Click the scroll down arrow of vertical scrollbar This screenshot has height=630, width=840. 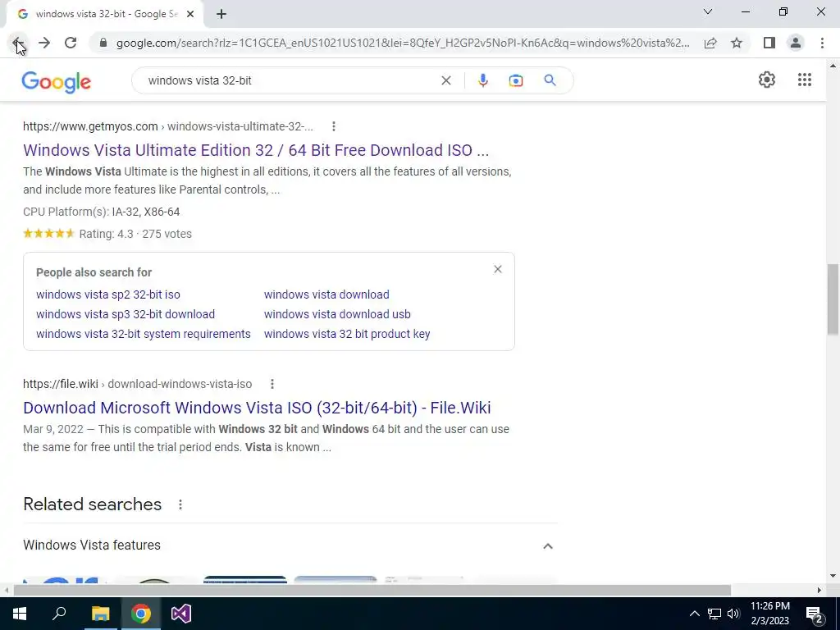pos(833,577)
